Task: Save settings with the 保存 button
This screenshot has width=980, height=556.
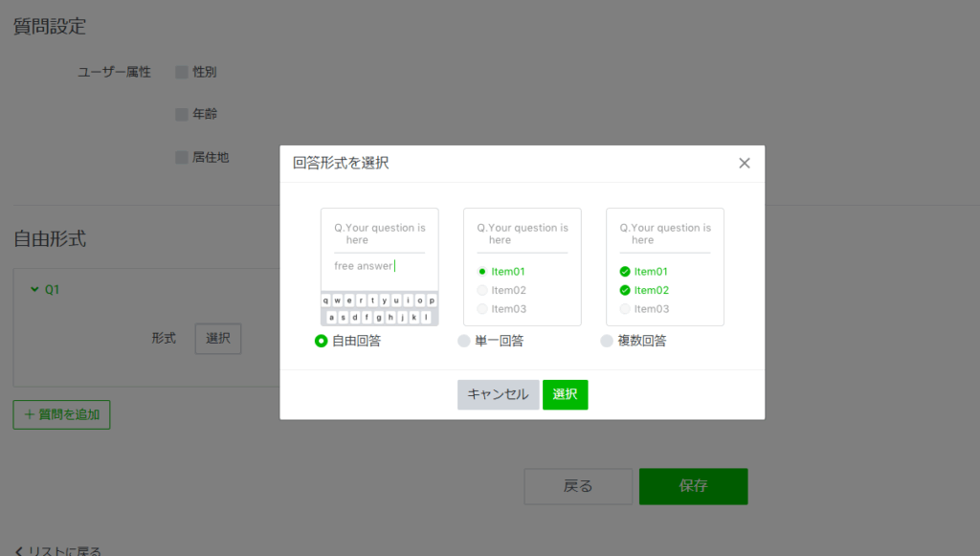Action: pos(693,486)
